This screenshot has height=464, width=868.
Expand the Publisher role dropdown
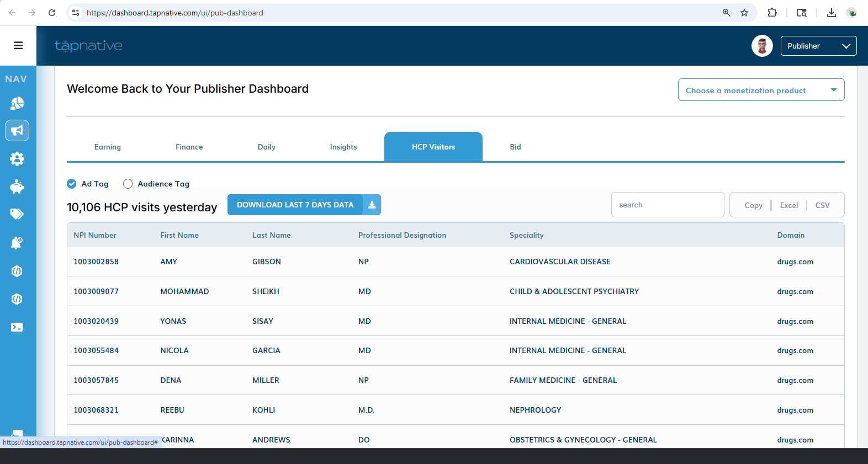[x=818, y=46]
